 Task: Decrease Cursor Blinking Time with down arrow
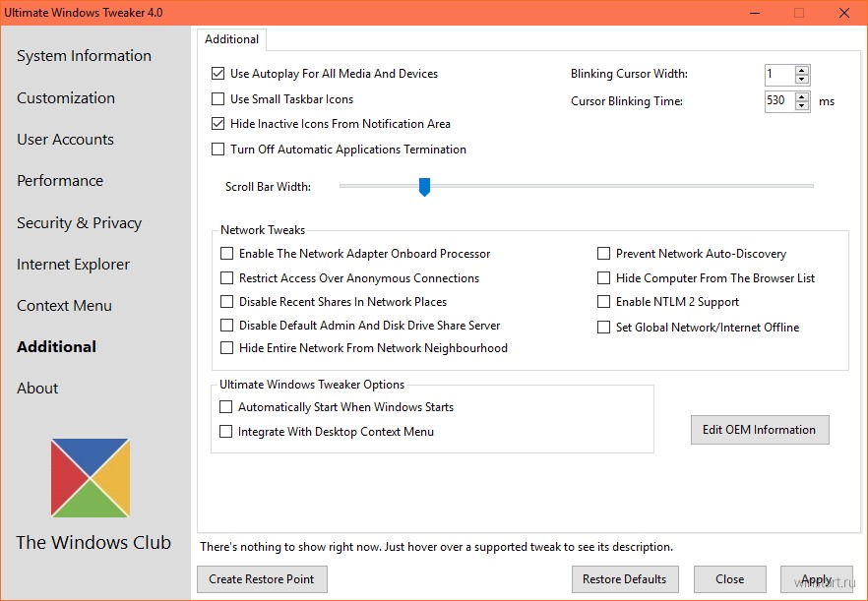point(801,105)
